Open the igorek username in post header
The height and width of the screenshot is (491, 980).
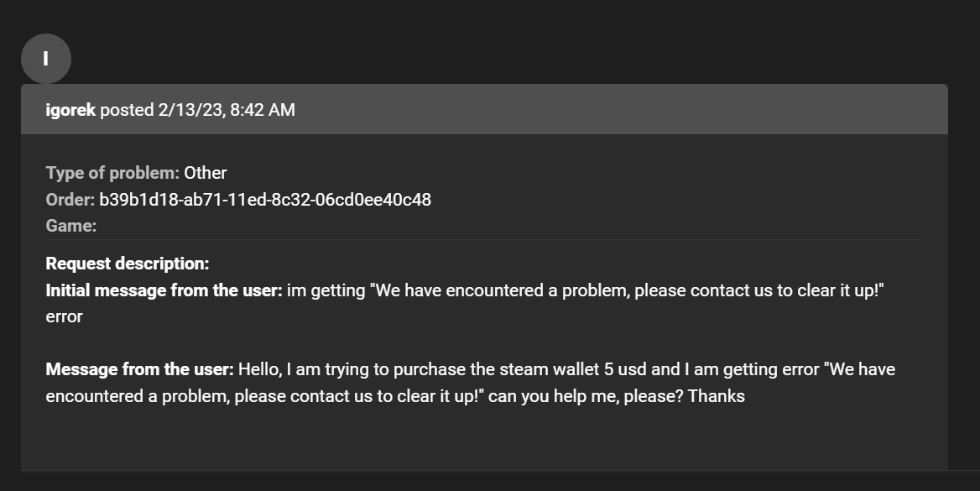tap(70, 110)
